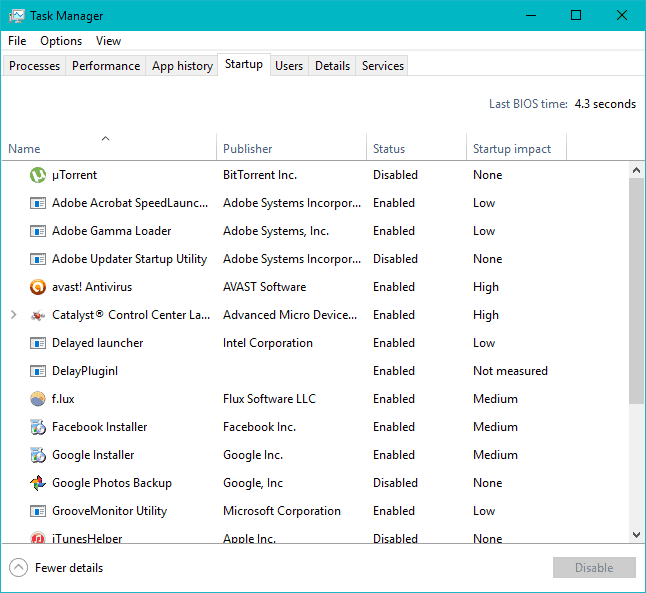
Task: Open the File menu
Action: [17, 41]
